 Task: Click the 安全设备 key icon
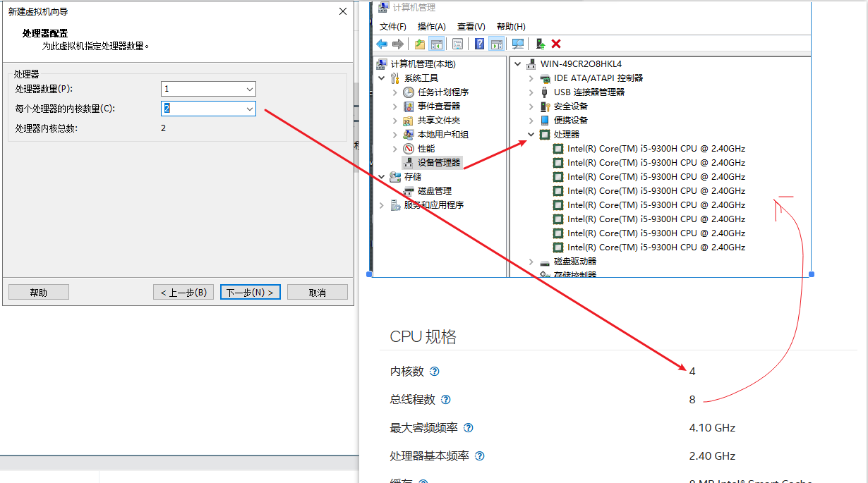tap(545, 106)
